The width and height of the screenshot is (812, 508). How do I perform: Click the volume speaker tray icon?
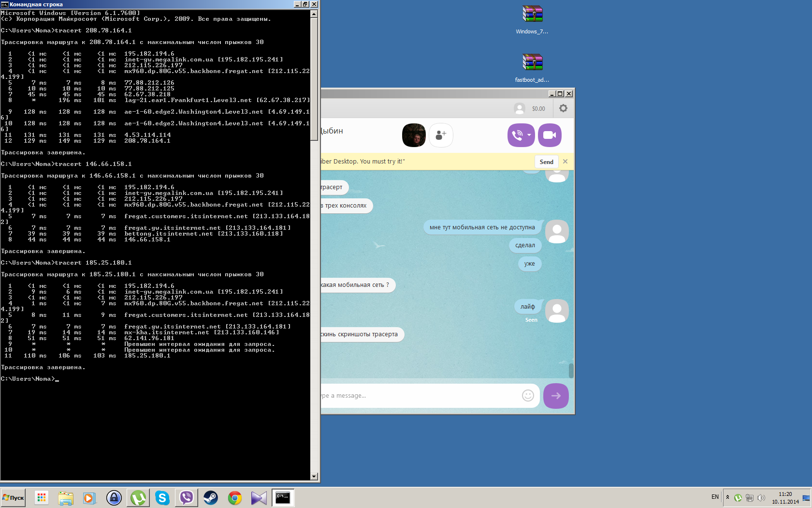[761, 498]
